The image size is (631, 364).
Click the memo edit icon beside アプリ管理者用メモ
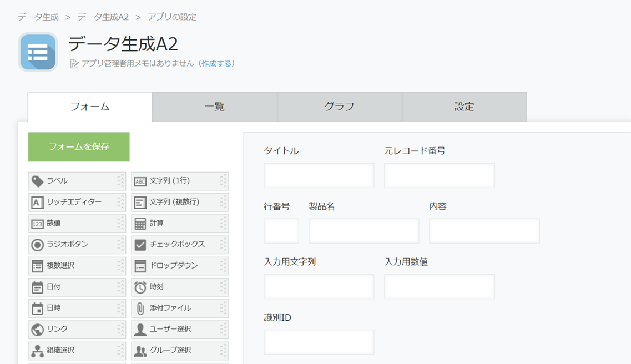74,64
